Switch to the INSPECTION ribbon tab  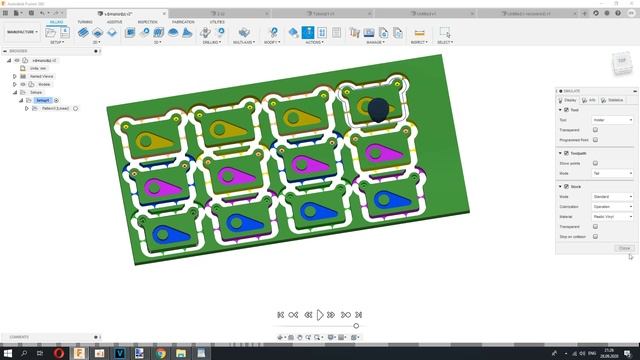coord(147,22)
